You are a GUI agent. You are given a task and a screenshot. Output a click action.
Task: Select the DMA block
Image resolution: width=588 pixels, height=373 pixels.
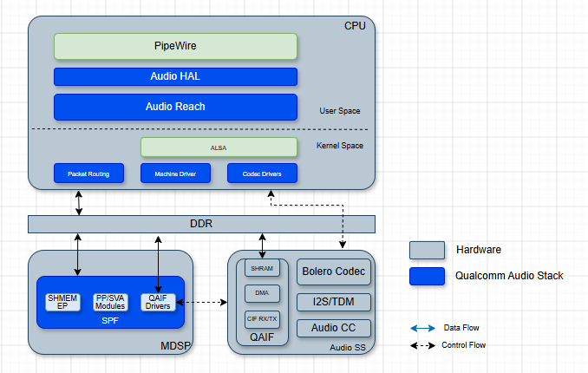[262, 293]
